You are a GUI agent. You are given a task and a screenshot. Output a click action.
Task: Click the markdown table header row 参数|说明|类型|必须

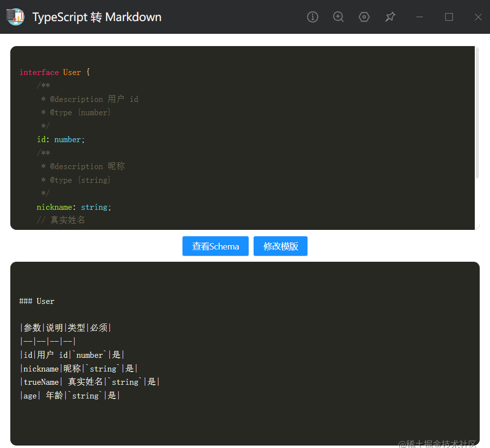(x=66, y=328)
